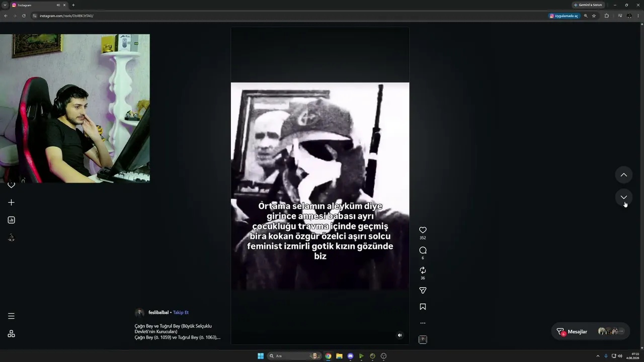Like the reel with the heart icon
644x362 pixels.
423,230
